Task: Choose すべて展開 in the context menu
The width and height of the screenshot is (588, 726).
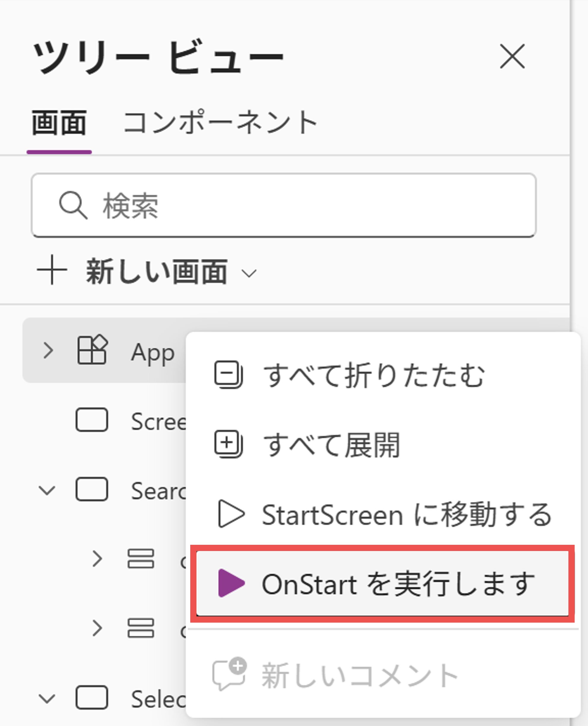Action: [x=332, y=445]
